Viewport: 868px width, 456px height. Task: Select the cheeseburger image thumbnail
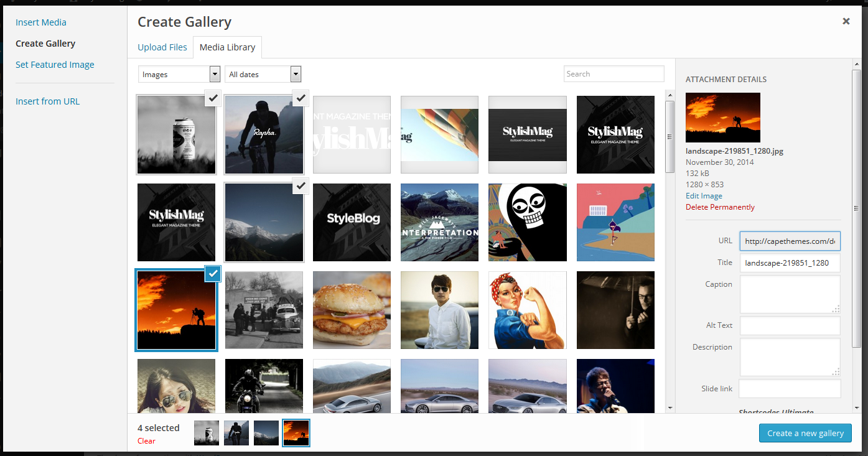pyautogui.click(x=352, y=310)
